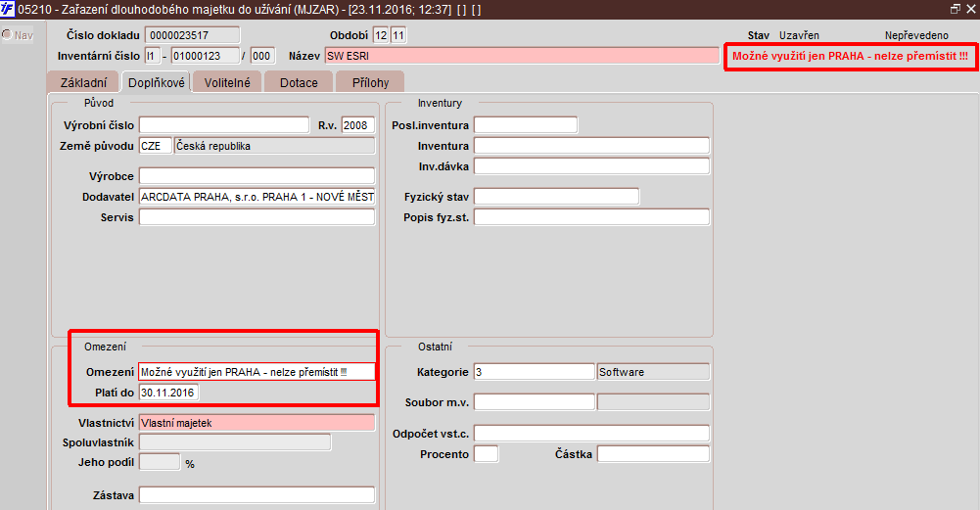
Task: Click the Procento input field
Action: click(487, 454)
